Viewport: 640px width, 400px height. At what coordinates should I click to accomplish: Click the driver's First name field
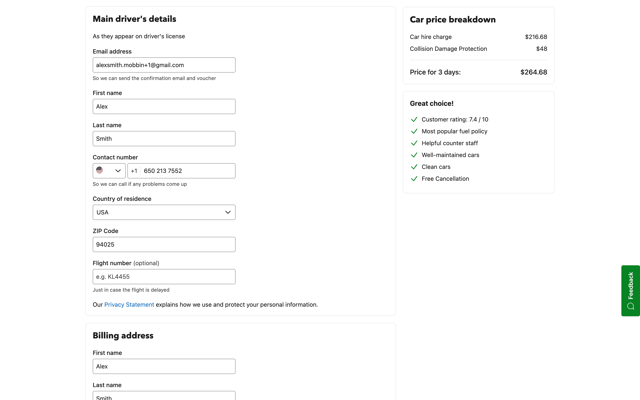[x=164, y=107]
